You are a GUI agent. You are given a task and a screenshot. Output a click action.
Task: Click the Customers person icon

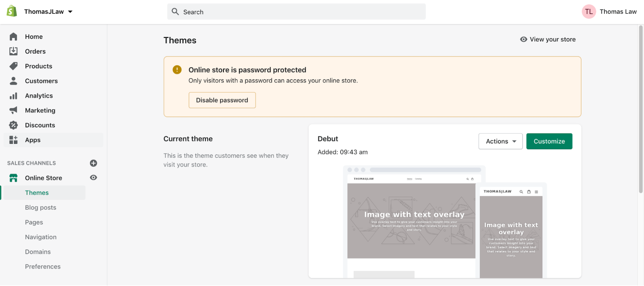click(x=13, y=81)
